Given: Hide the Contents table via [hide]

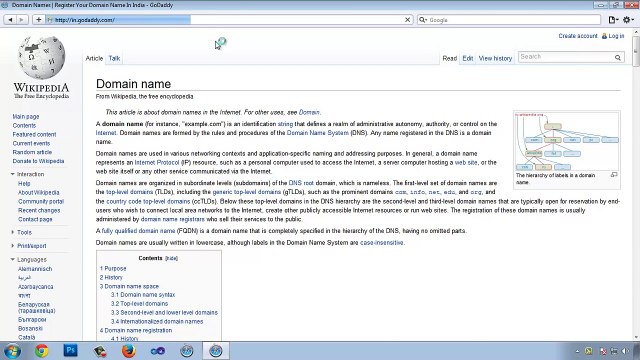Looking at the screenshot, I should click(171, 258).
